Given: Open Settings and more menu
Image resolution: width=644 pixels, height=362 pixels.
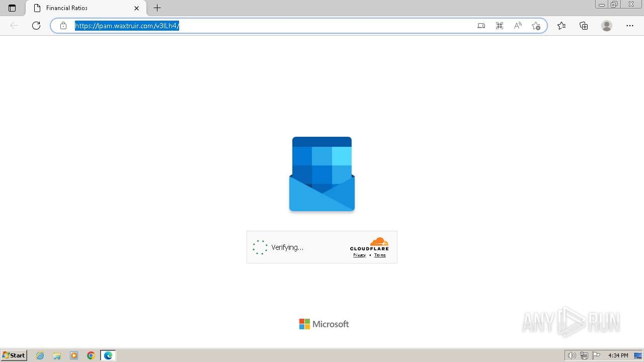Looking at the screenshot, I should 630,26.
